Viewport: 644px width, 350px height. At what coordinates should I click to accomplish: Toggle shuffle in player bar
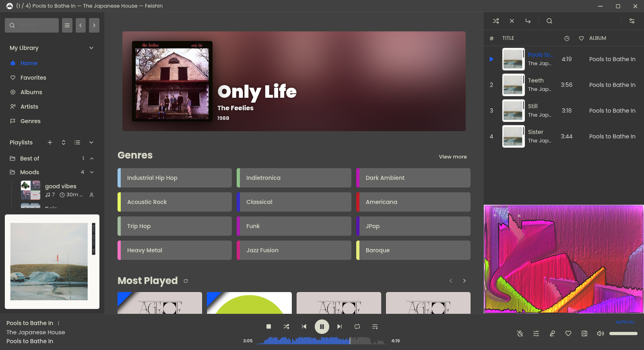(286, 327)
